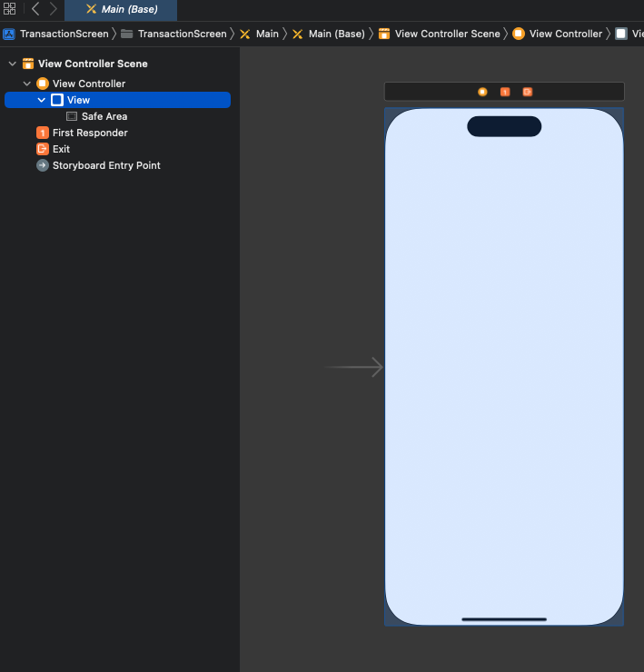Open View Controller Scene breadcrumb item
This screenshot has width=644, height=672.
click(x=447, y=34)
